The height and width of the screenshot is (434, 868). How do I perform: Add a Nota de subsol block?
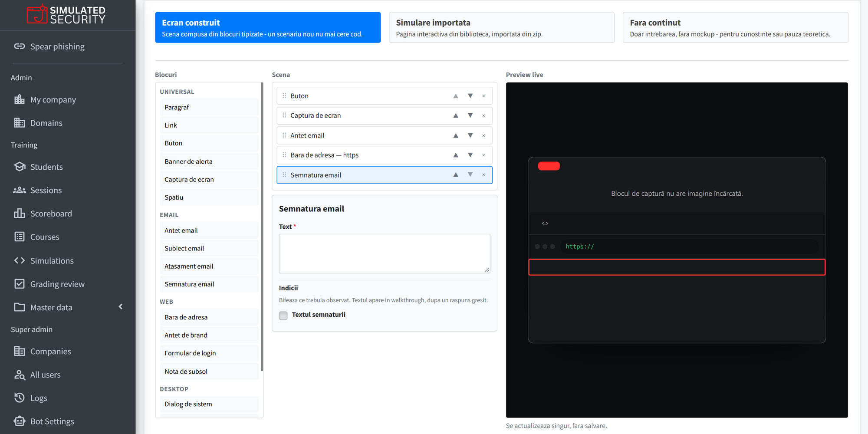click(x=209, y=372)
